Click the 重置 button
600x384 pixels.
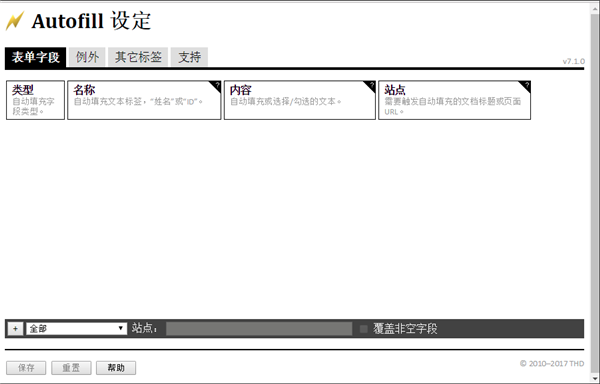[71, 368]
